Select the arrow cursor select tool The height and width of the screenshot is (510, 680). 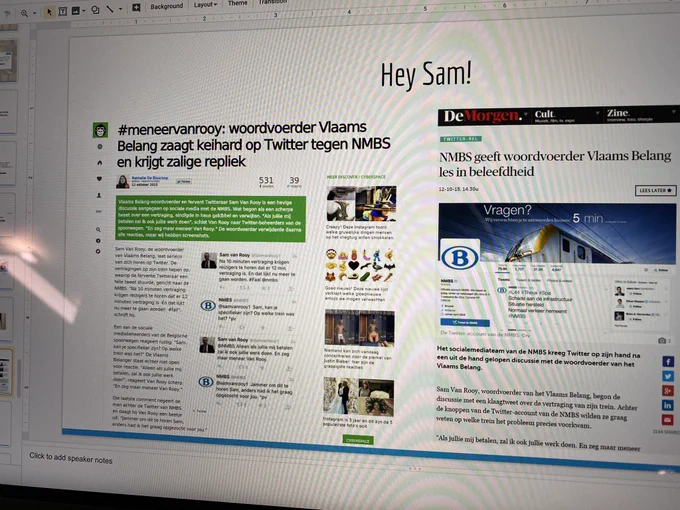(49, 12)
